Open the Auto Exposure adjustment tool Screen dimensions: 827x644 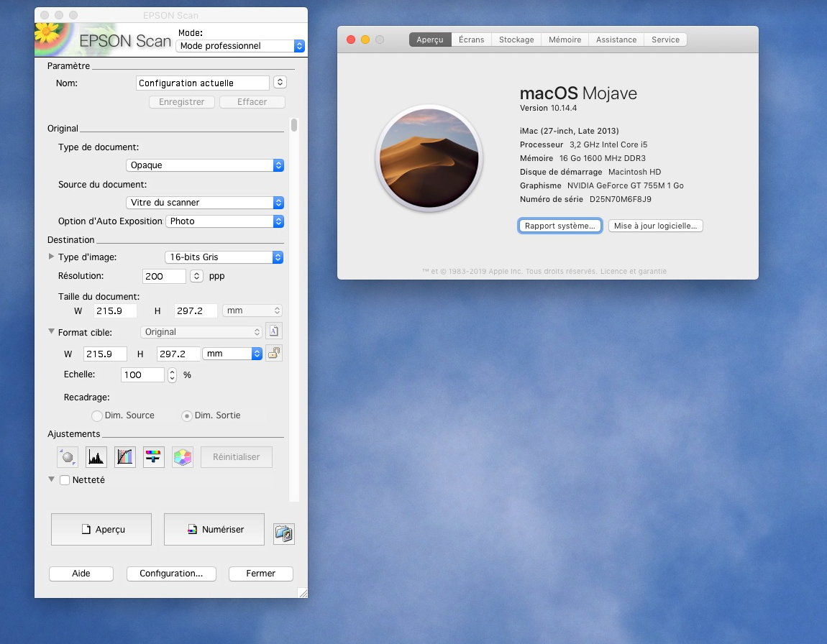click(68, 457)
